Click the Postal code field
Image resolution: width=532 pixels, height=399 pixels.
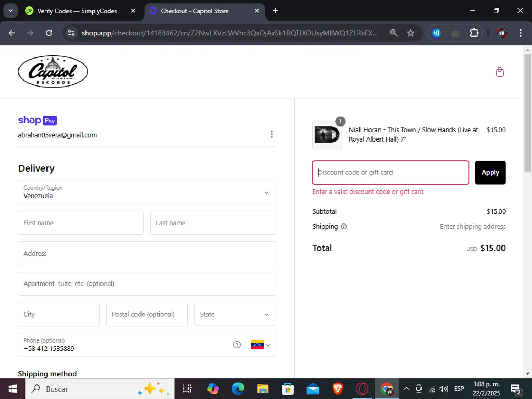[x=147, y=314]
